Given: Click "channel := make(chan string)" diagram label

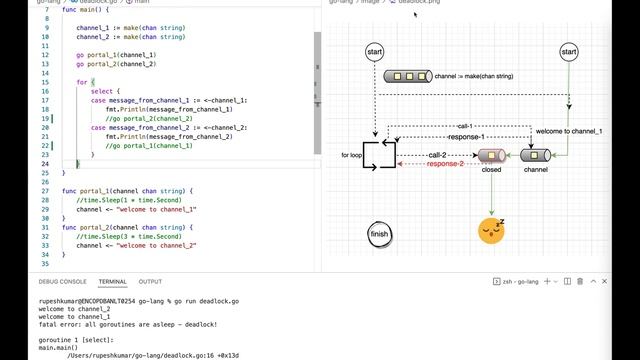Looking at the screenshot, I should [474, 76].
